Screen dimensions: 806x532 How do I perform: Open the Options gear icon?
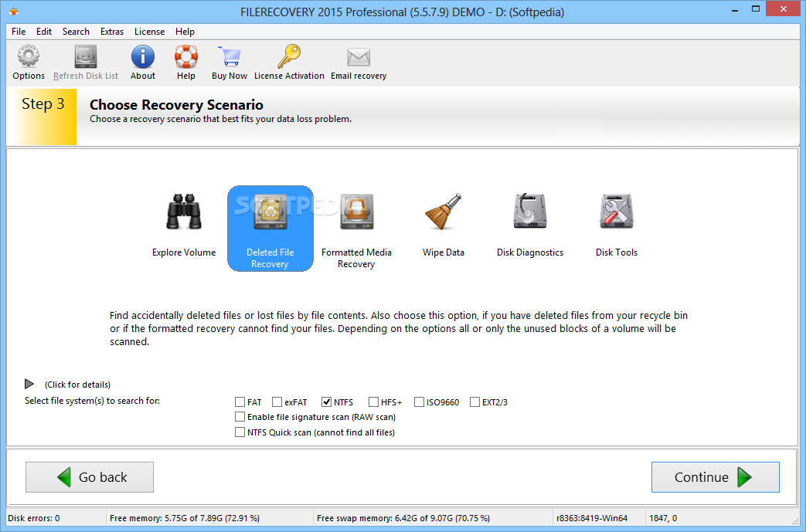29,56
